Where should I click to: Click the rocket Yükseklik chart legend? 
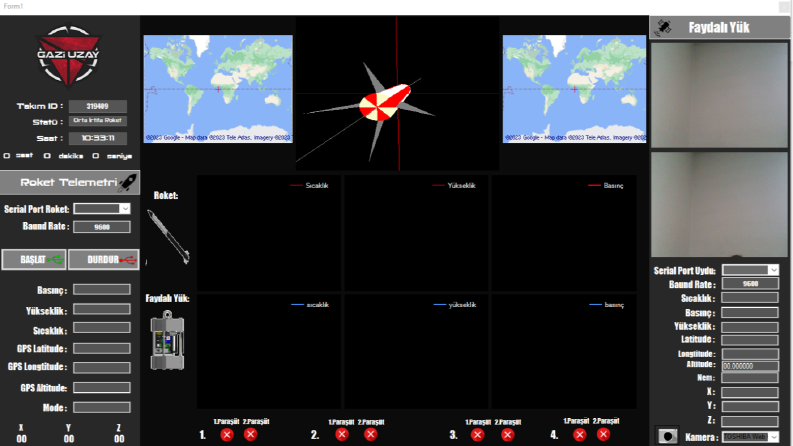click(454, 186)
